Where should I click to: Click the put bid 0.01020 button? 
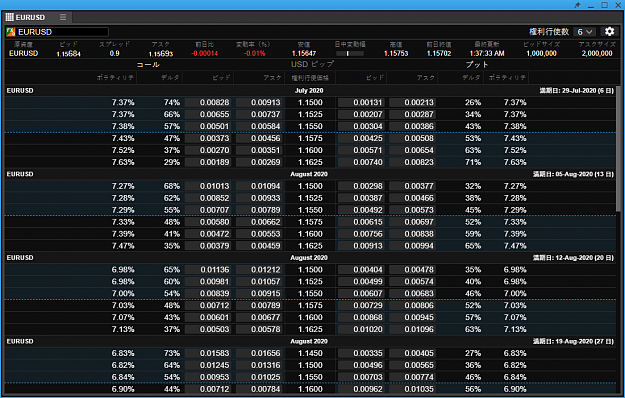(361, 329)
